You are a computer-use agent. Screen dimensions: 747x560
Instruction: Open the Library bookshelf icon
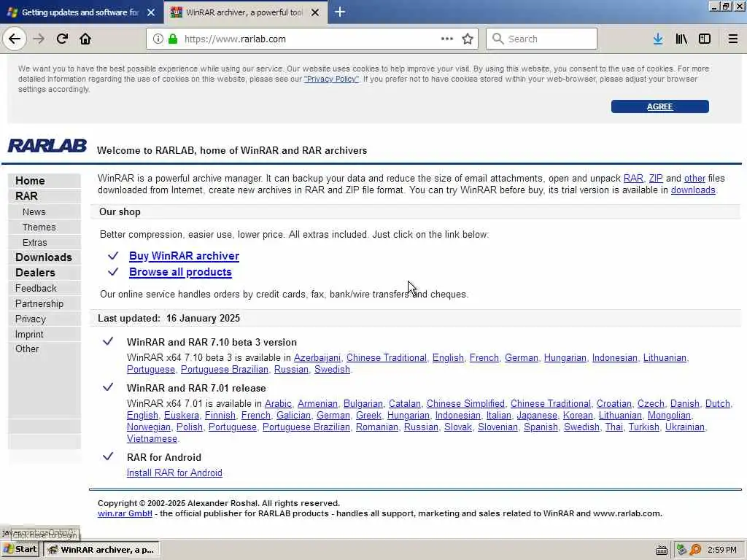point(681,39)
